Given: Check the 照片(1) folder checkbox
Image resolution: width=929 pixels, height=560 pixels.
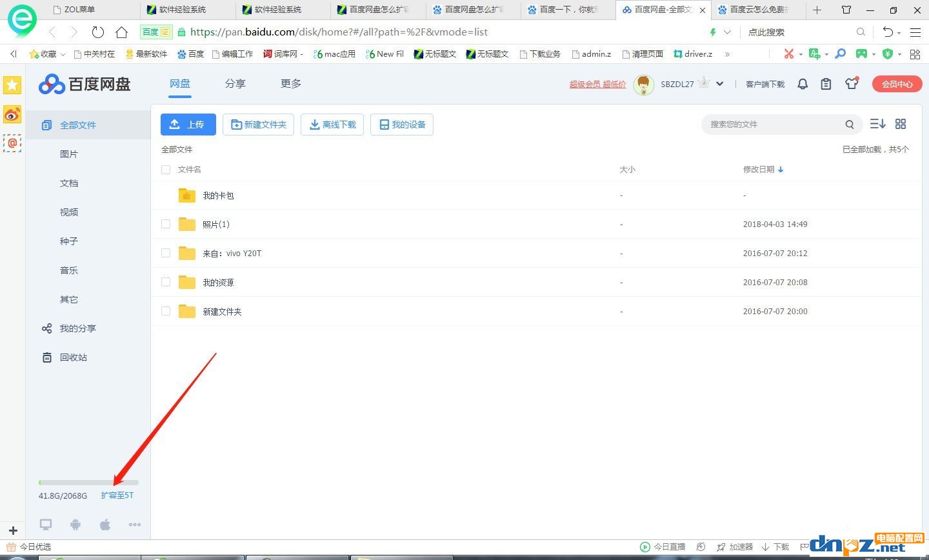Looking at the screenshot, I should click(x=166, y=224).
